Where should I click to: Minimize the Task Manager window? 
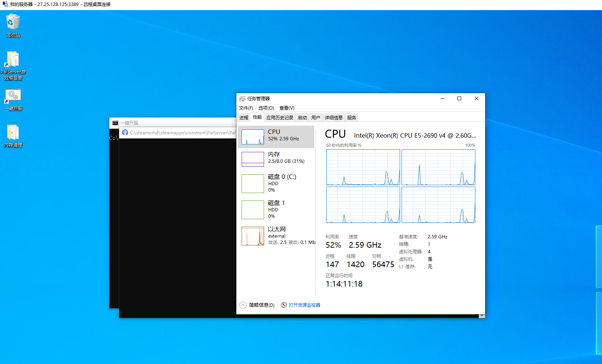442,99
